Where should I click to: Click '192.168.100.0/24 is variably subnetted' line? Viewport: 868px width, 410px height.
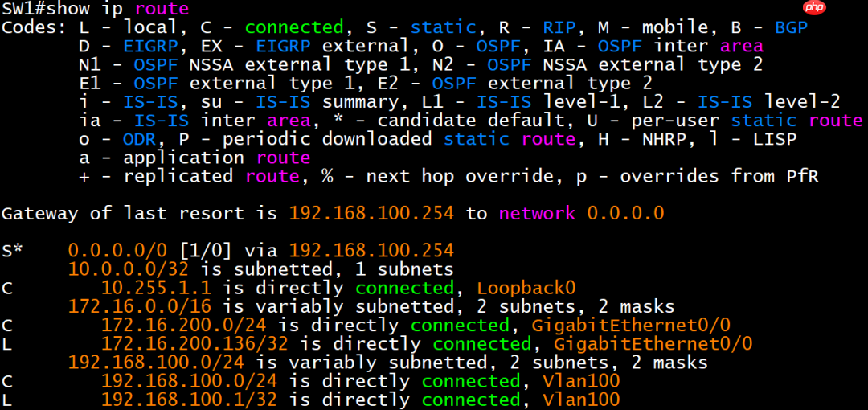(x=387, y=363)
